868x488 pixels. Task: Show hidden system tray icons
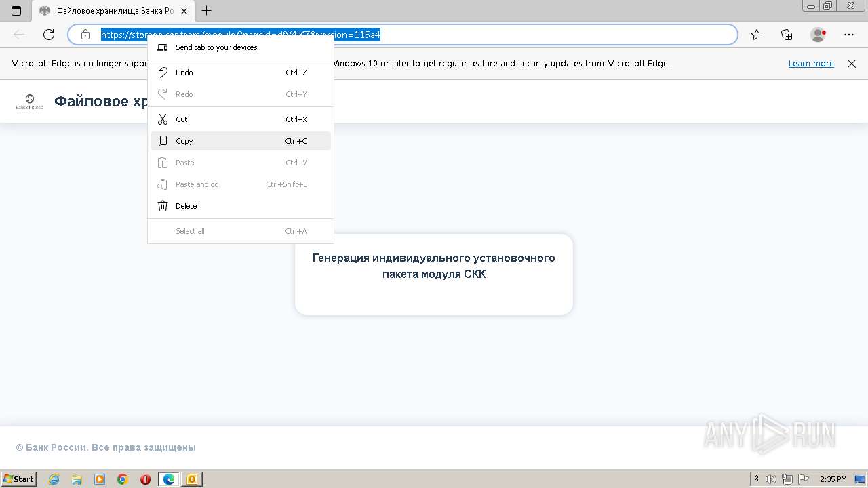click(757, 479)
